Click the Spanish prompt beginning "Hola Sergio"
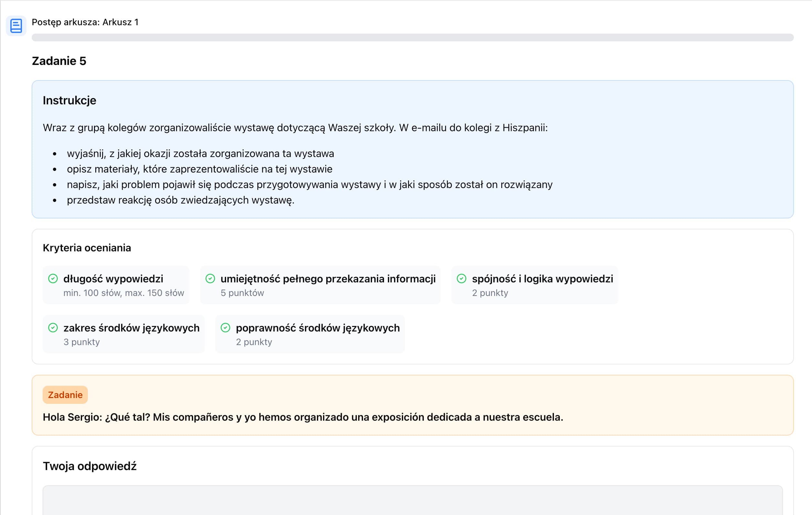The height and width of the screenshot is (515, 812). click(302, 417)
